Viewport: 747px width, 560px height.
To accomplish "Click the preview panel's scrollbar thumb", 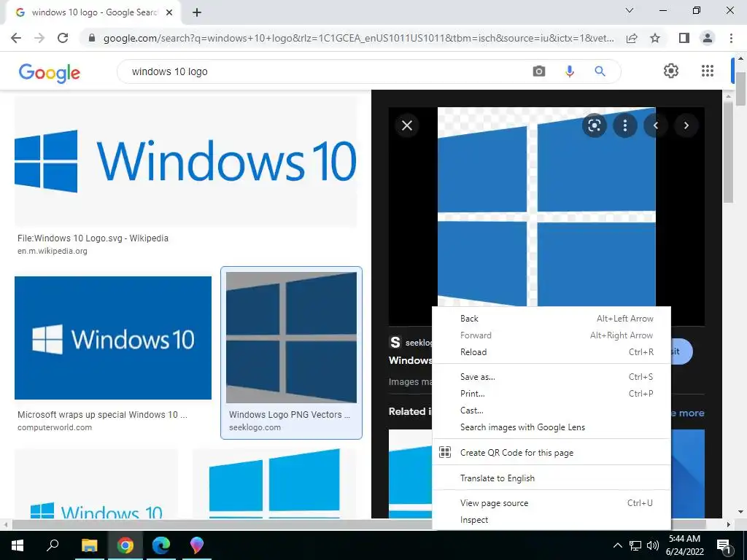I will (728, 152).
